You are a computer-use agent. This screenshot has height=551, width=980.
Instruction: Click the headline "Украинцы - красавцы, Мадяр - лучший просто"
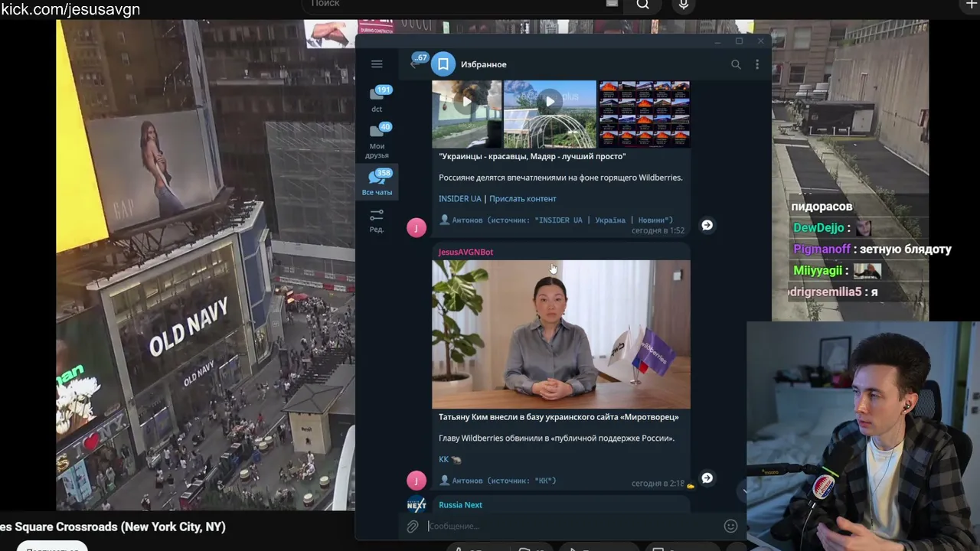point(532,156)
